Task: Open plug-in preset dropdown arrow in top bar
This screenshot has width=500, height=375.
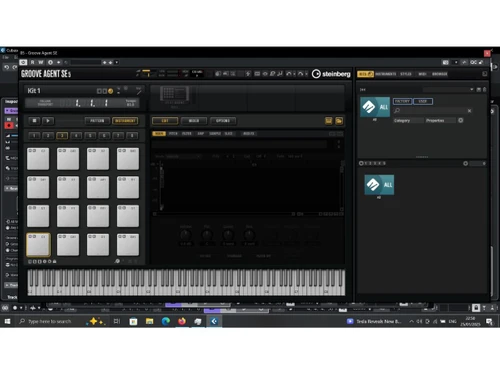Action: pyautogui.click(x=116, y=62)
